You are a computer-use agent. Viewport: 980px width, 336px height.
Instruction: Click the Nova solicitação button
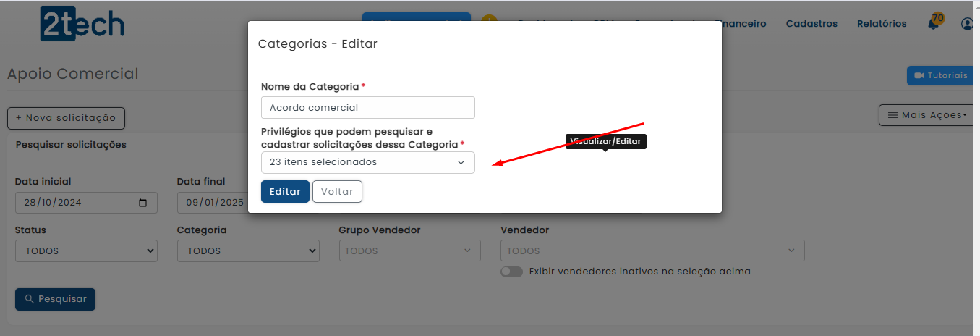66,117
